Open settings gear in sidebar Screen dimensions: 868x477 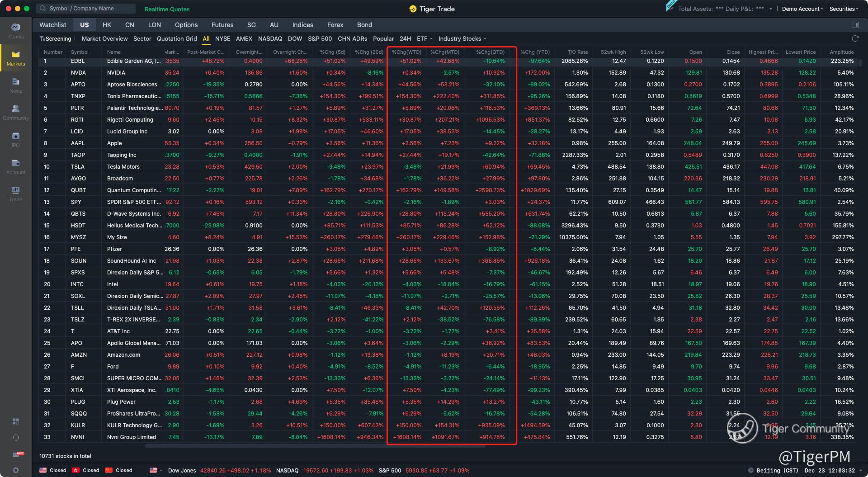(16, 470)
